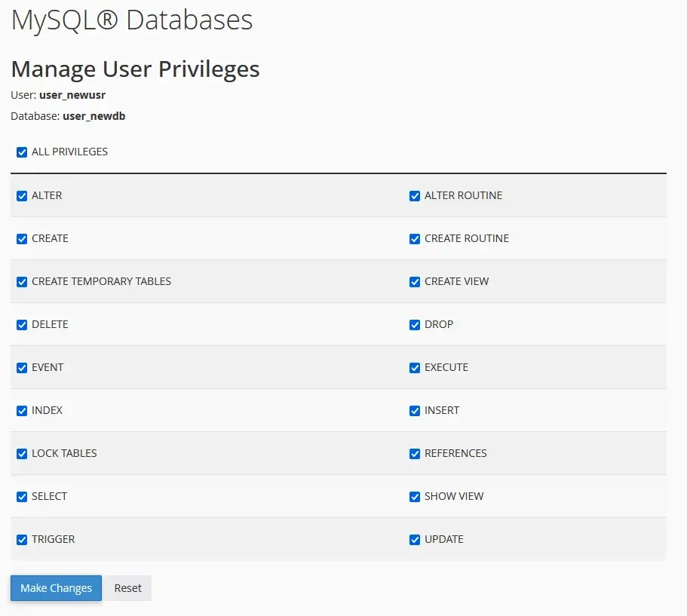Toggle the DELETE privilege checkbox
The image size is (687, 616).
[x=21, y=324]
